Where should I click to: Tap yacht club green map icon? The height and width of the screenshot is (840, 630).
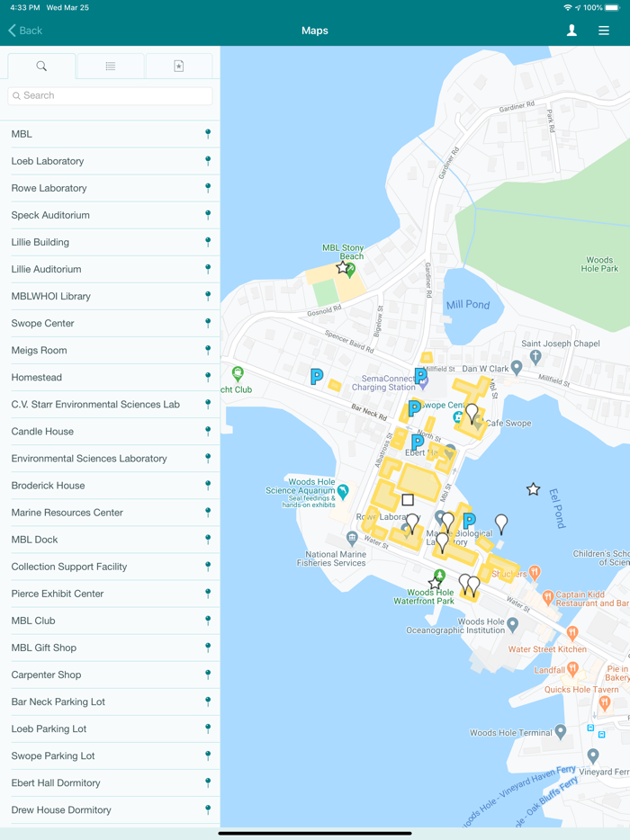coord(238,373)
